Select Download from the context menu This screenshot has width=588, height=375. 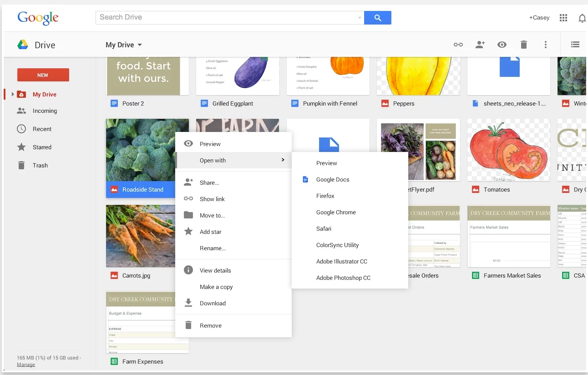tap(213, 303)
